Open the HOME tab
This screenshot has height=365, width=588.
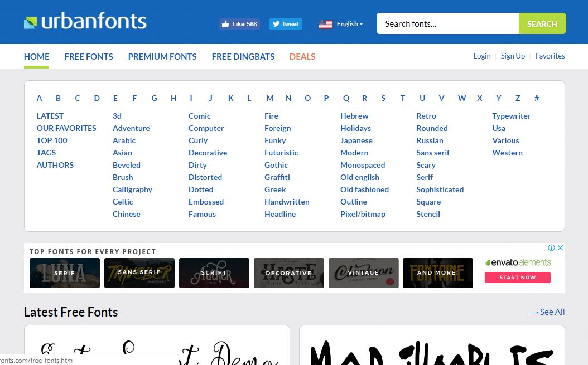tap(36, 57)
